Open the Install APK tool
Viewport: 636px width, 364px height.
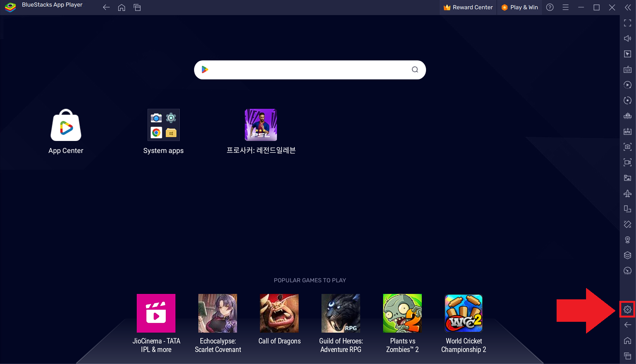point(627,131)
